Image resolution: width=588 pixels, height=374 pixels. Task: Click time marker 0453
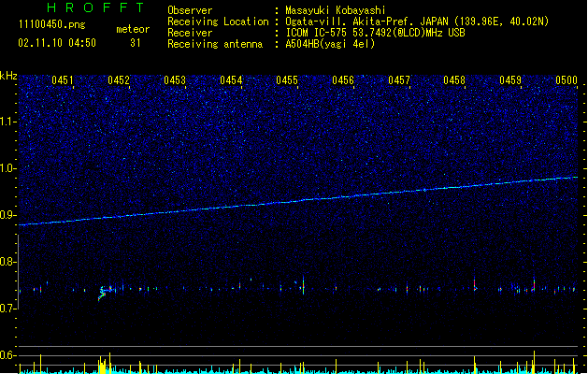click(175, 80)
